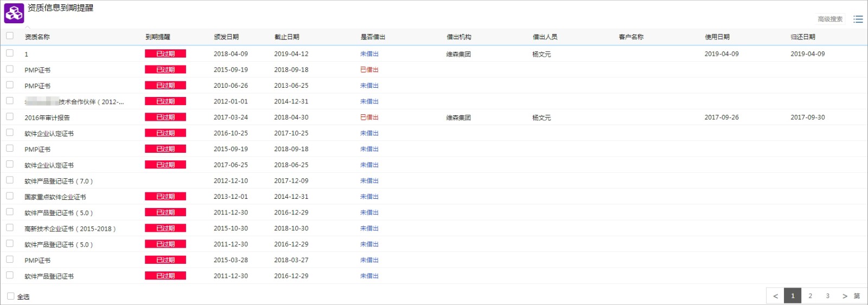The height and width of the screenshot is (305, 868).
Task: Go to previous page arrow
Action: 775,296
